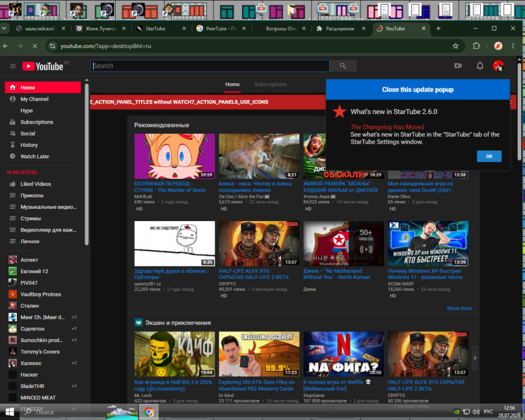Switch the РУС keyboard language indicator
Screen dimensions: 525x420
(488, 412)
